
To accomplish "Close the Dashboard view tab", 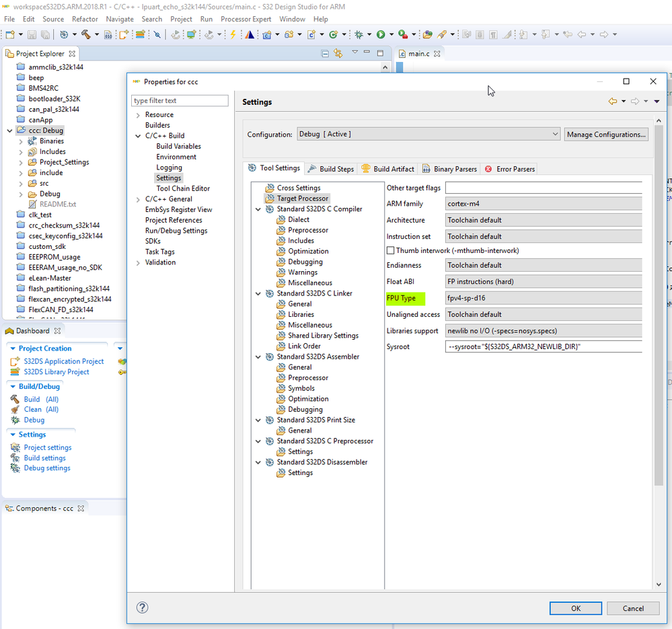I will point(57,331).
